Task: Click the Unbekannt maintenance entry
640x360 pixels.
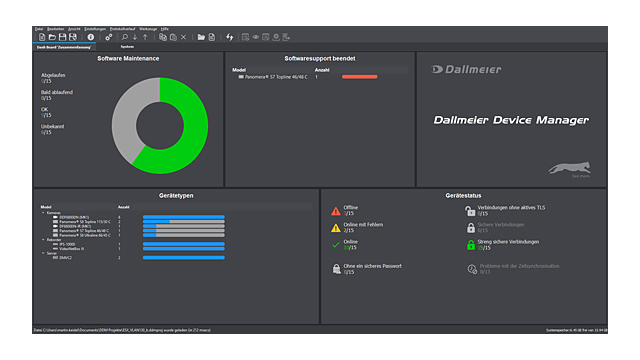Action: (52, 129)
